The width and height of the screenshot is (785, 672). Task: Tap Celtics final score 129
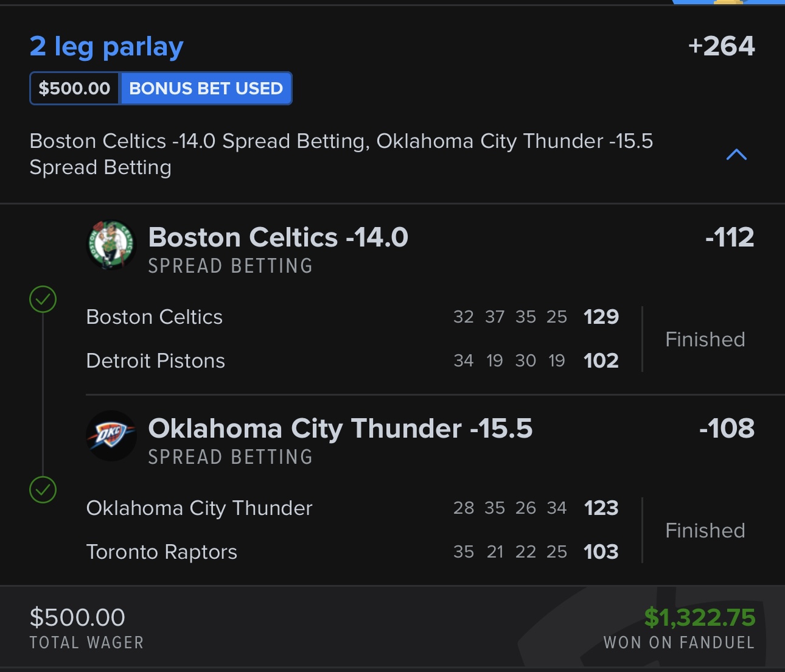[x=601, y=317]
